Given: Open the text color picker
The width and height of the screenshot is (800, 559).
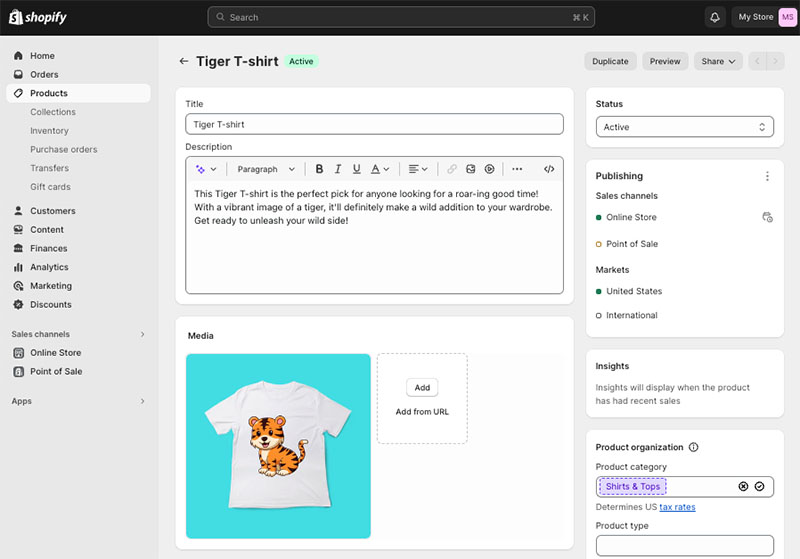Looking at the screenshot, I should (x=380, y=169).
